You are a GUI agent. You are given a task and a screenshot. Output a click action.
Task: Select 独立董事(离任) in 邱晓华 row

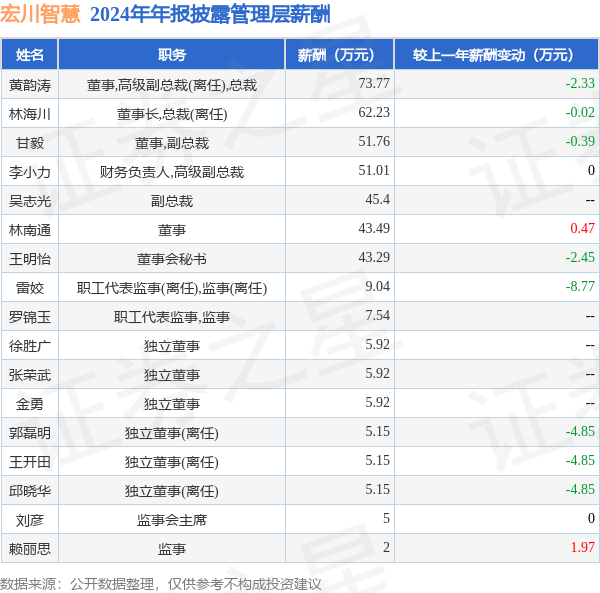[x=172, y=491]
